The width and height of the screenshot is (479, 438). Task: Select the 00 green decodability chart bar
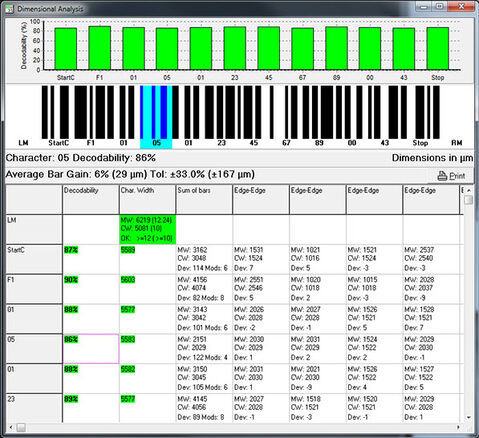[370, 49]
